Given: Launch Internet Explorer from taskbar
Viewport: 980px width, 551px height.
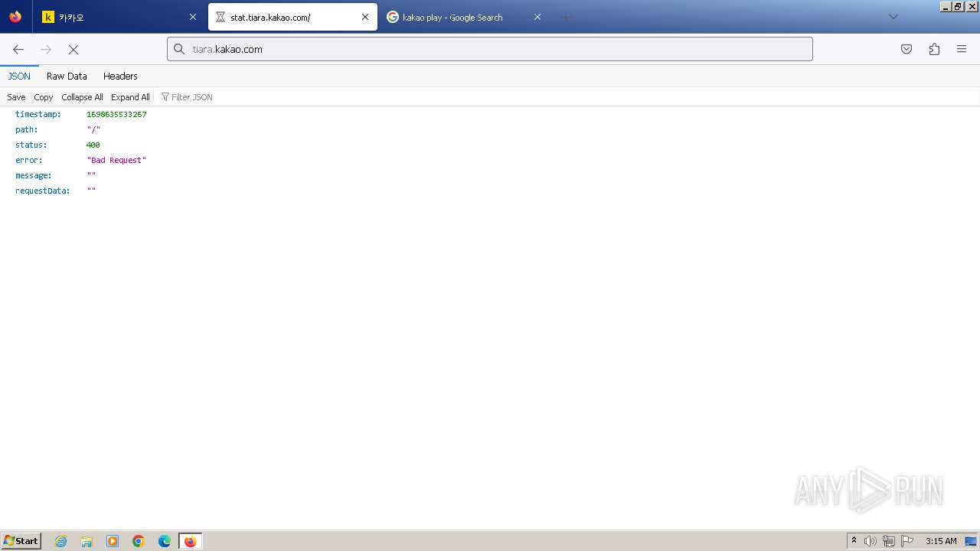Looking at the screenshot, I should (60, 541).
